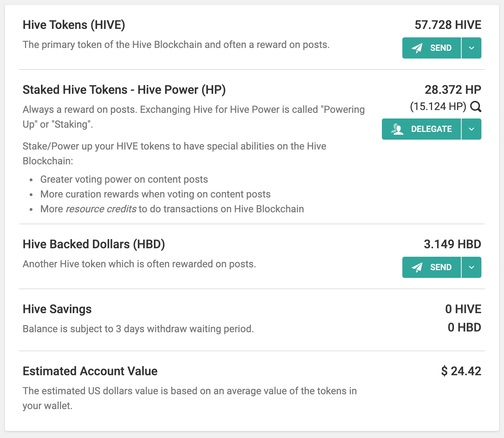Delegate Hive Power with DELEGATE button
504x438 pixels.
coord(421,129)
